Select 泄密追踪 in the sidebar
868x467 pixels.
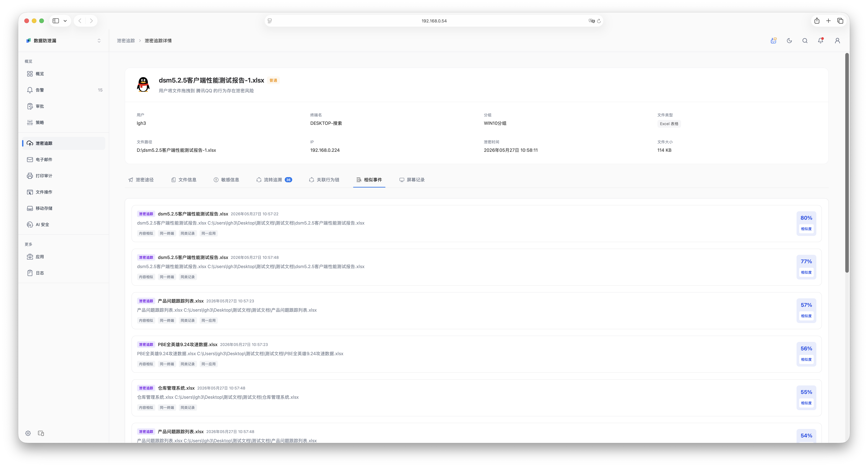[x=63, y=143]
